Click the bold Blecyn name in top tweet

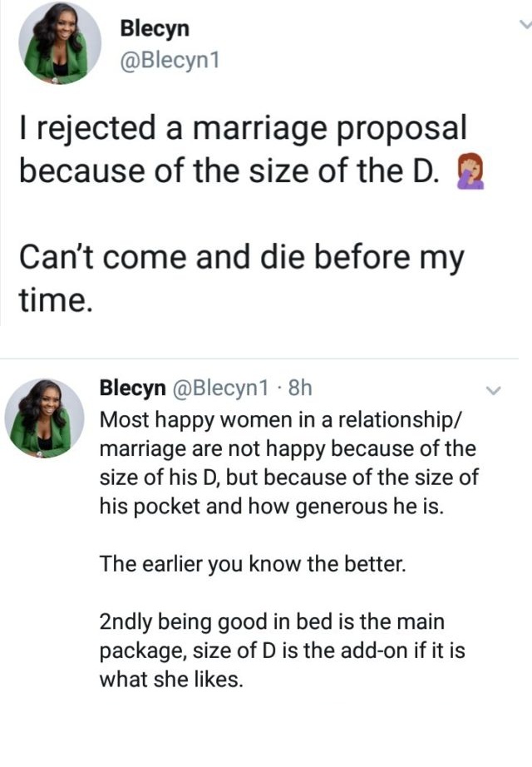tap(155, 27)
